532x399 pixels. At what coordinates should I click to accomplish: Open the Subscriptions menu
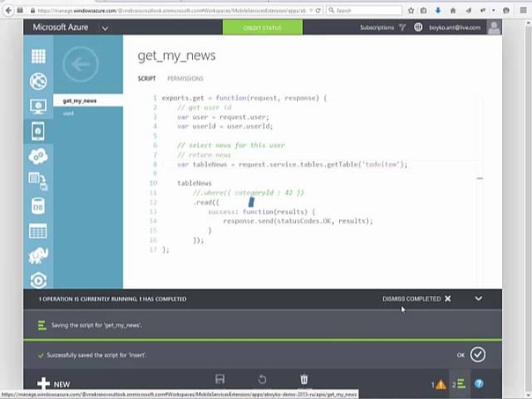coord(377,27)
